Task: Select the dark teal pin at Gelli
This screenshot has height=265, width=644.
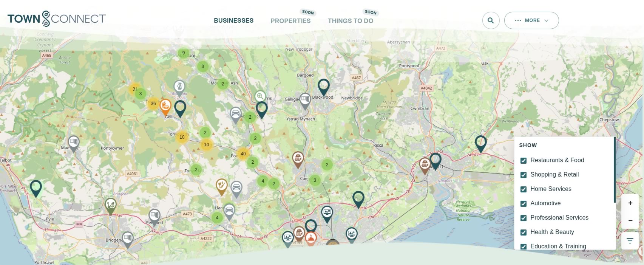Action: (x=180, y=109)
